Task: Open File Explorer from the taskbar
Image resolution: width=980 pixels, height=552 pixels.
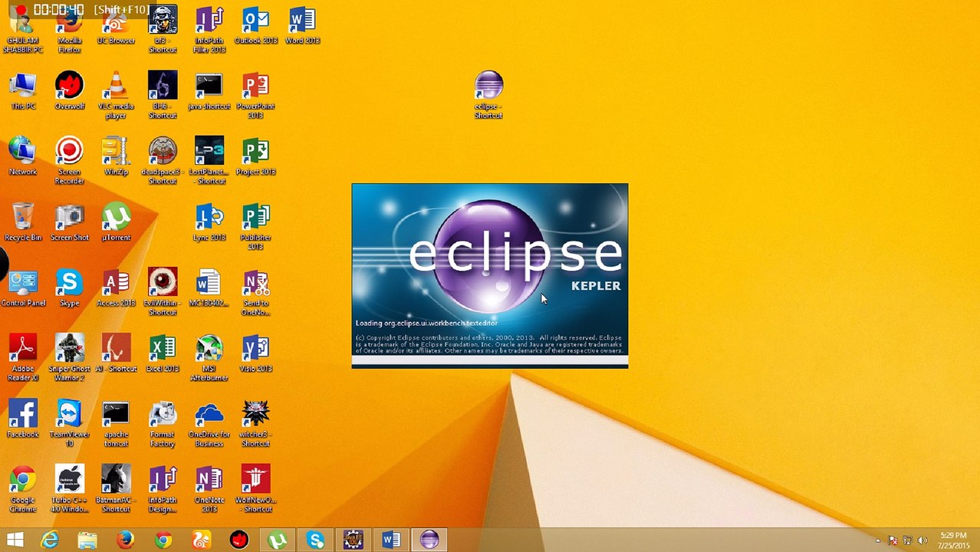Action: [x=87, y=540]
